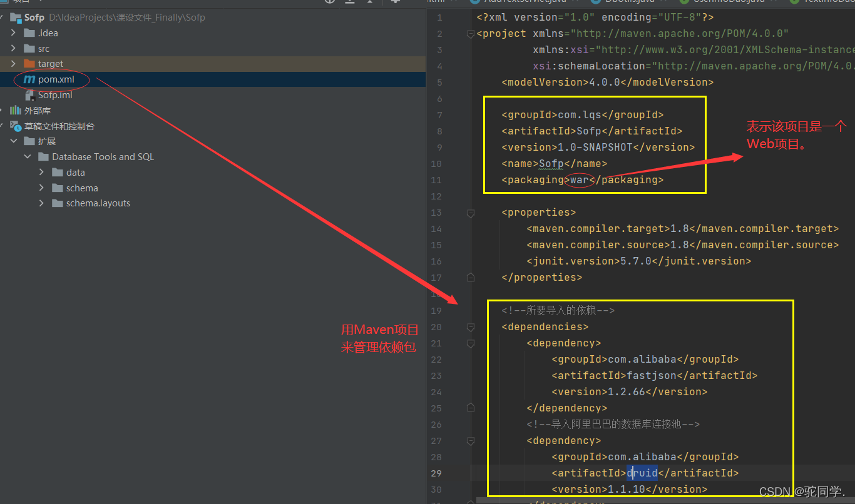Click the Database Tools and SQL folder icon

[x=43, y=157]
